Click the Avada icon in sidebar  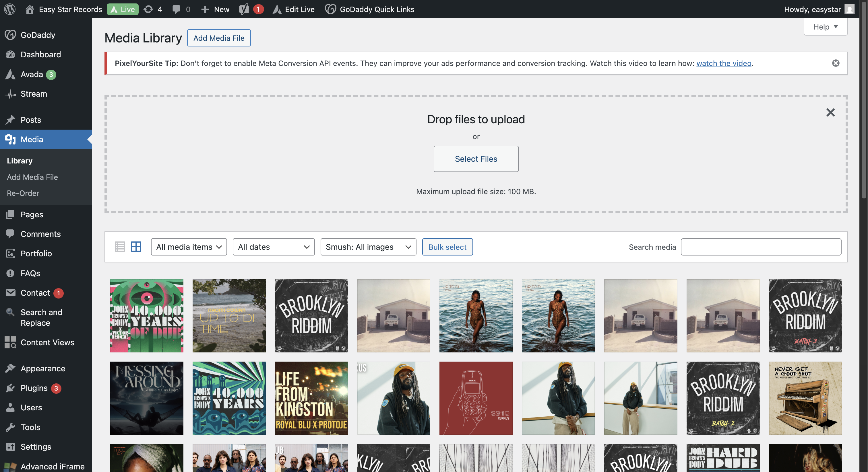10,74
